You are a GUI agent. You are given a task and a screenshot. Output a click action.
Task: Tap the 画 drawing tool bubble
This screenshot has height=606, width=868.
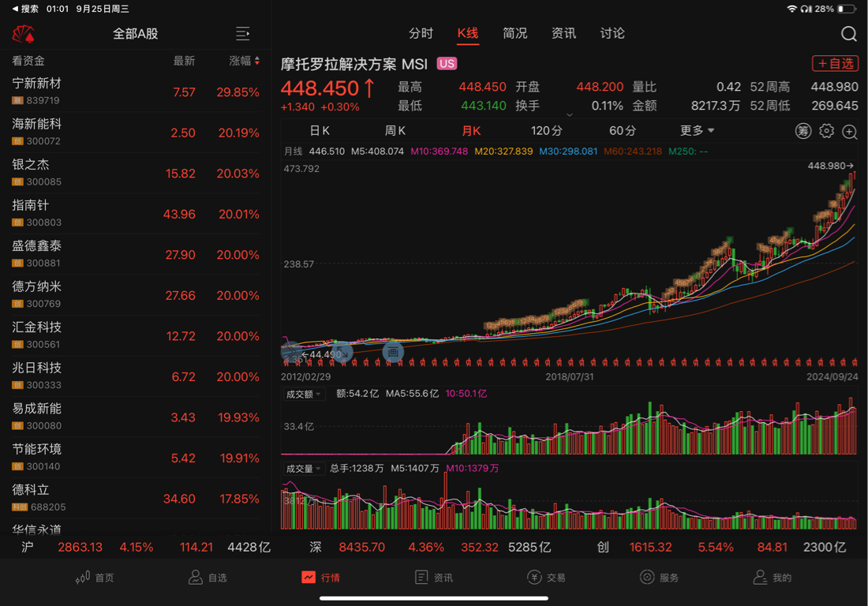click(x=393, y=351)
